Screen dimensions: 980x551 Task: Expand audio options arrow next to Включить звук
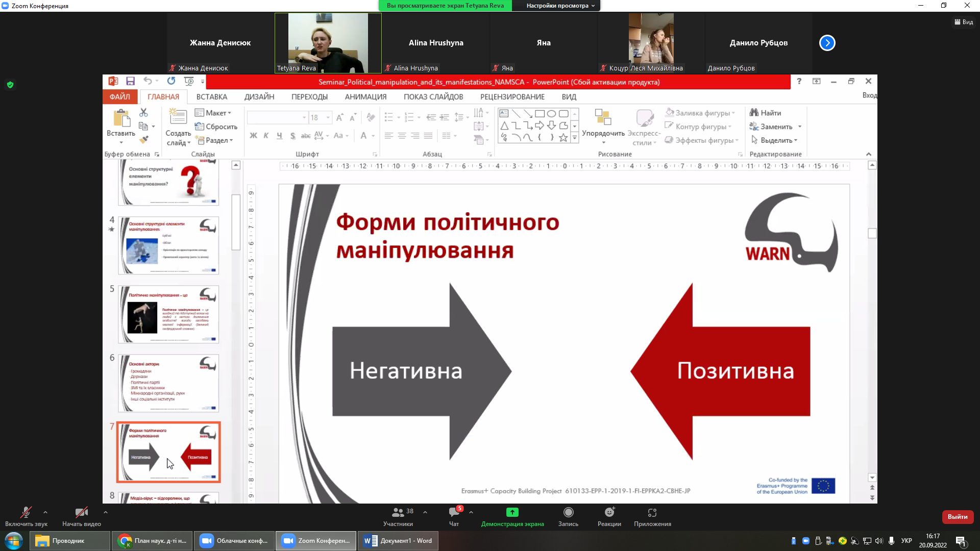tap(45, 512)
